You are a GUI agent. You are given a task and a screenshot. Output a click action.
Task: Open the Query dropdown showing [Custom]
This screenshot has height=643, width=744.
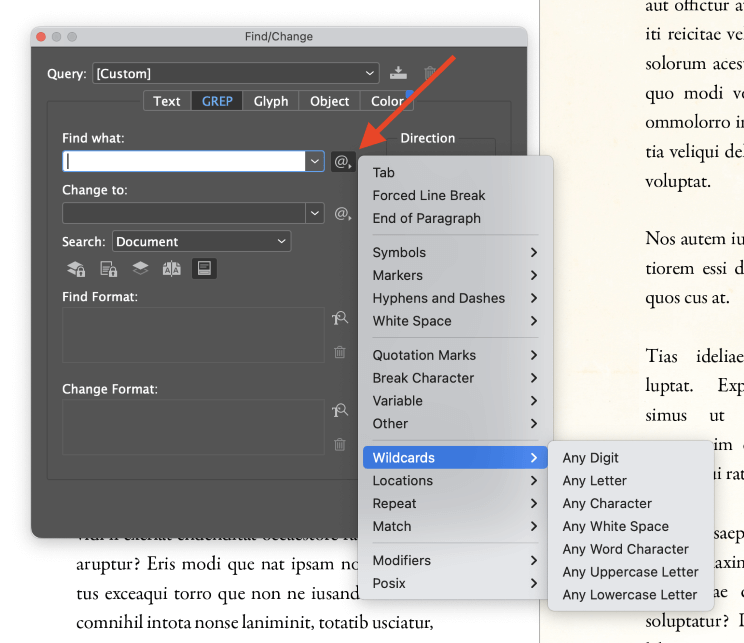click(x=236, y=74)
